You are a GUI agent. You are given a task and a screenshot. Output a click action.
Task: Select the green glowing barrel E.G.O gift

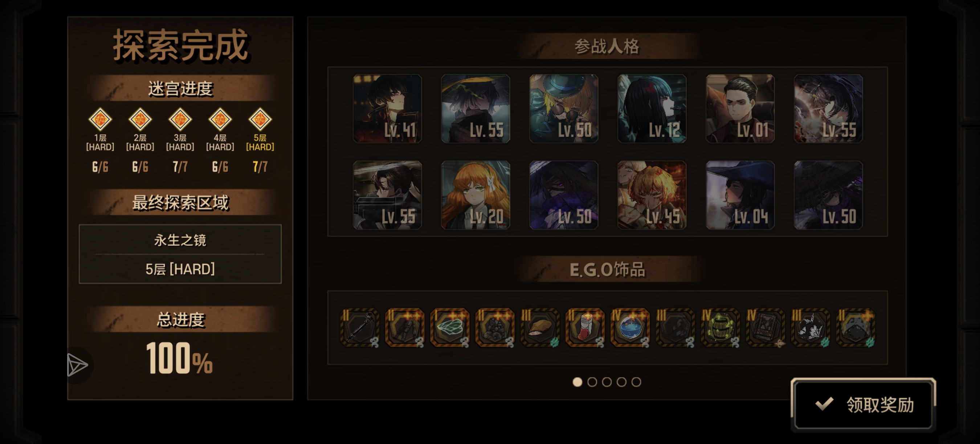720,327
